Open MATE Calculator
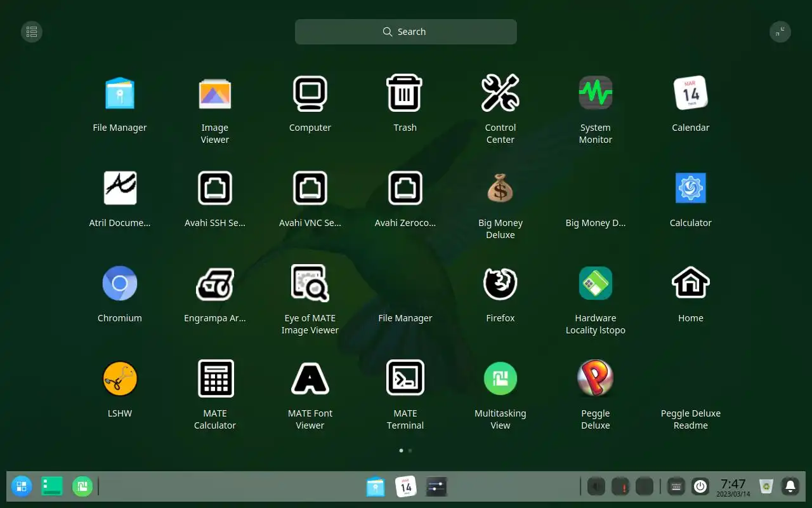 tap(215, 379)
